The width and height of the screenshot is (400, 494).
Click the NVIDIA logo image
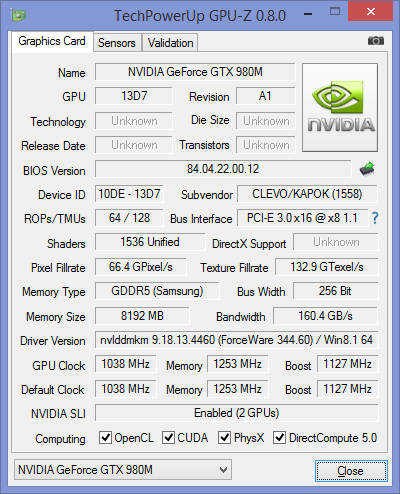pyautogui.click(x=340, y=107)
